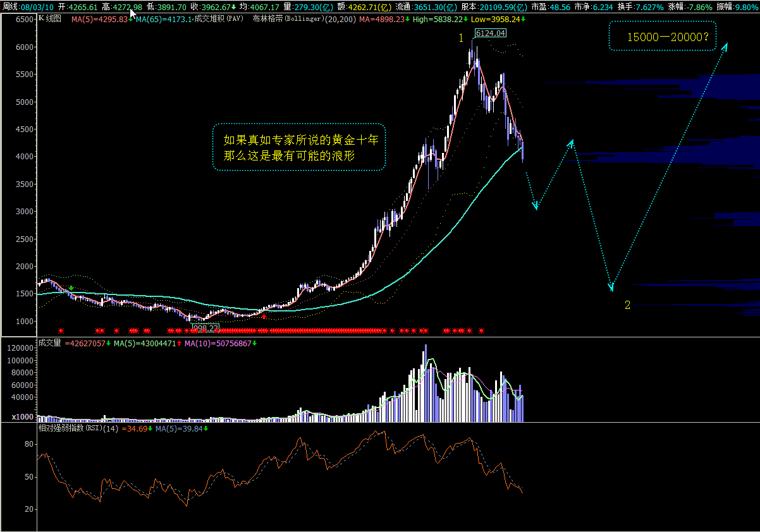The width and height of the screenshot is (760, 532).
Task: Select the MA(65) indicator label
Action: (164, 19)
